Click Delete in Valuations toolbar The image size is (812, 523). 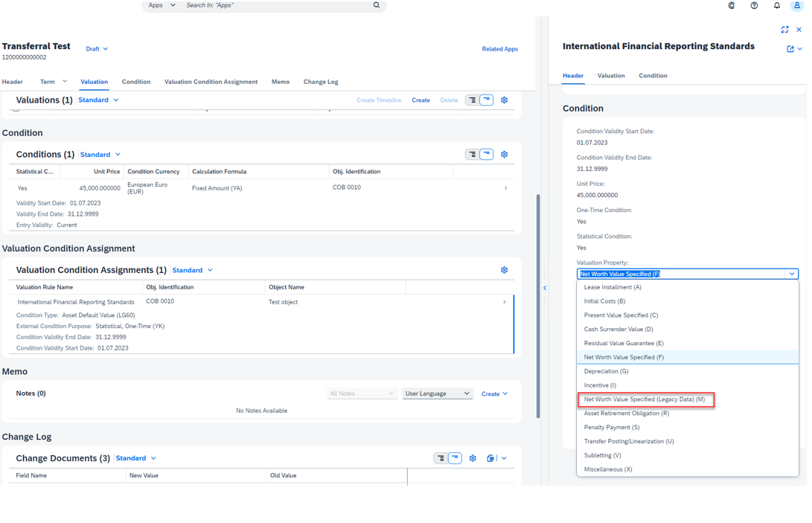(449, 100)
